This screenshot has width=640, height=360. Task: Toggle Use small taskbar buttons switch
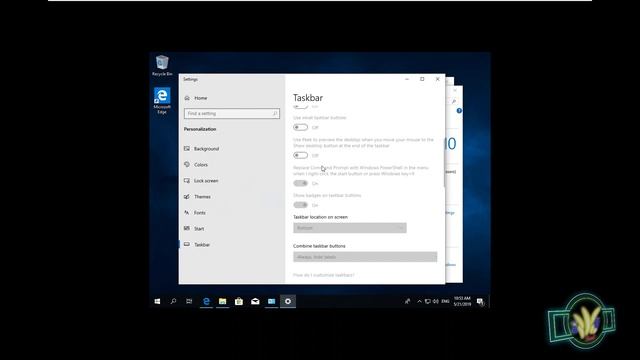[300, 127]
